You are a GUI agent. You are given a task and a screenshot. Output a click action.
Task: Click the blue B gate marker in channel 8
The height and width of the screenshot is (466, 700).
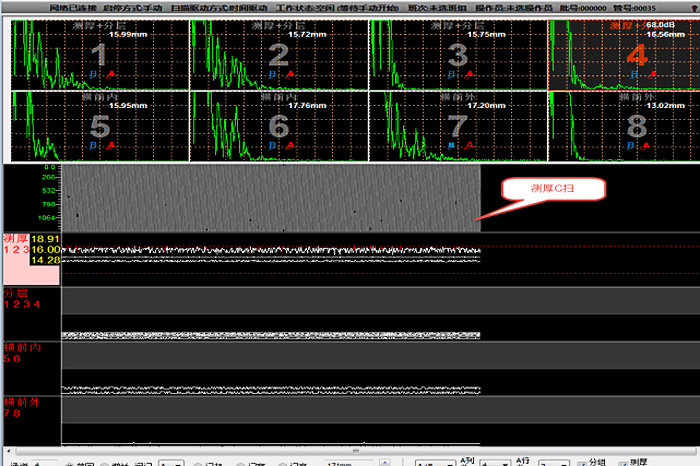[x=630, y=145]
